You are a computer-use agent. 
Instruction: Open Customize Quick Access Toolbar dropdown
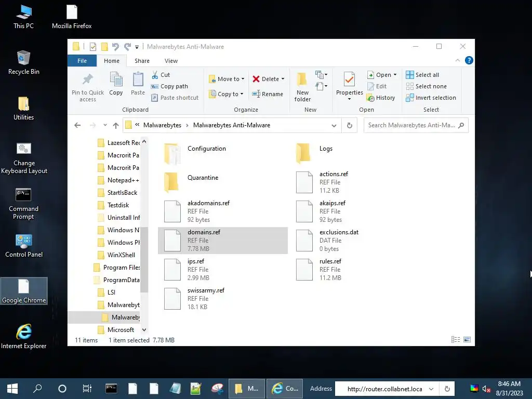[x=137, y=47]
